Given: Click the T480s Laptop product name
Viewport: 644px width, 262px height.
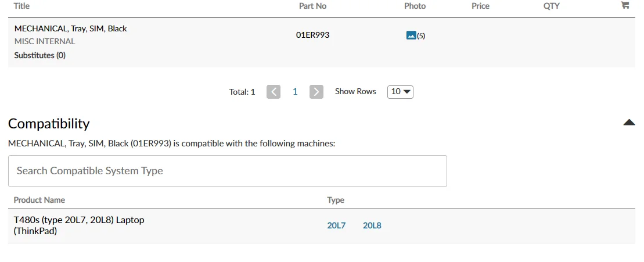Looking at the screenshot, I should click(x=79, y=220).
